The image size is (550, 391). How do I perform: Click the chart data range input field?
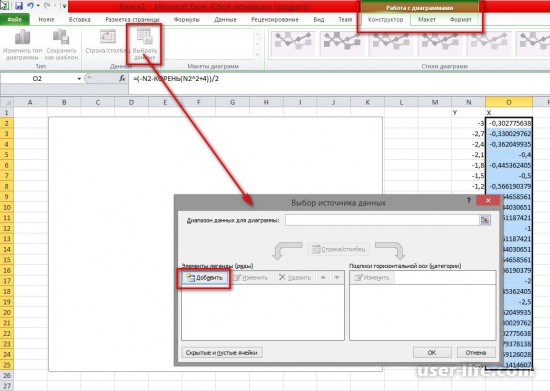tap(382, 220)
